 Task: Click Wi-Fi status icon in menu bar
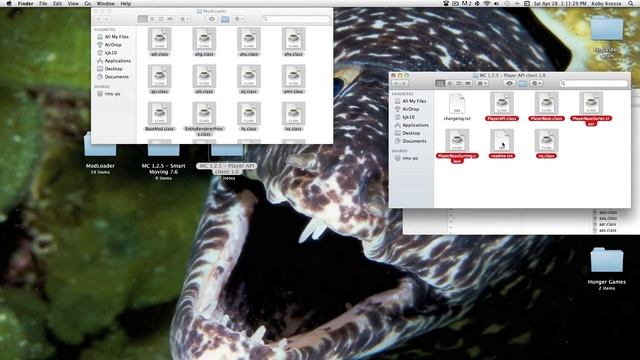[x=487, y=3]
